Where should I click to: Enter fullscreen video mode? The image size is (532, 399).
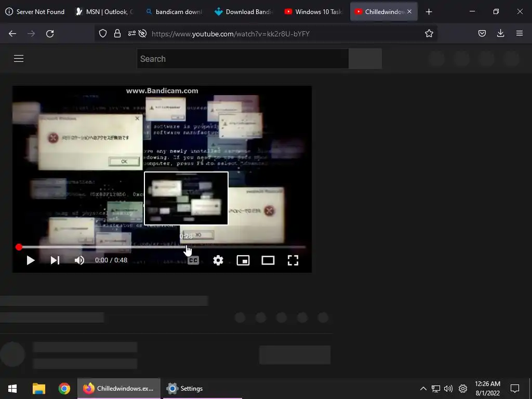[293, 260]
